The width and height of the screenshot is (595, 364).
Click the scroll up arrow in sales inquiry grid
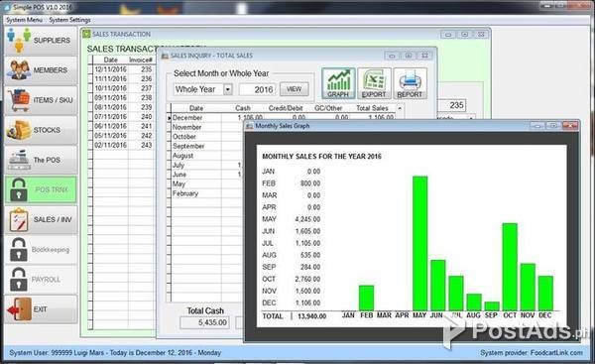pyautogui.click(x=400, y=108)
